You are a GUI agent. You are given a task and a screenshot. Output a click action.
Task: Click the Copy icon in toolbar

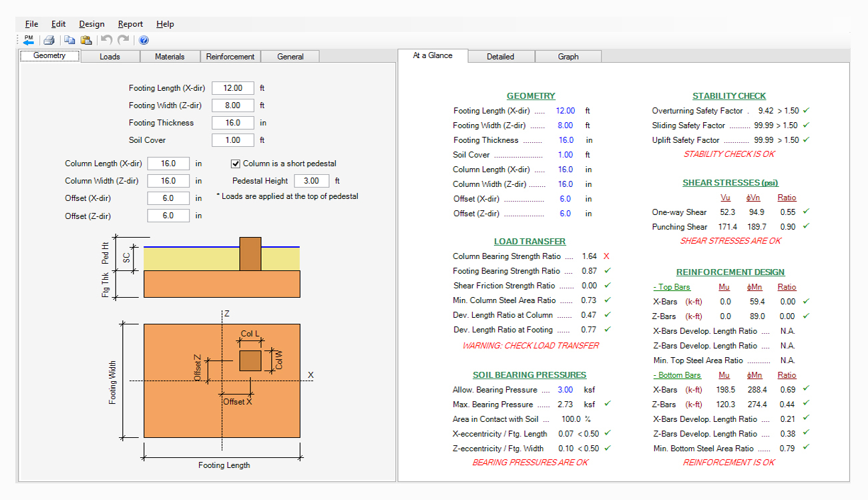(69, 40)
